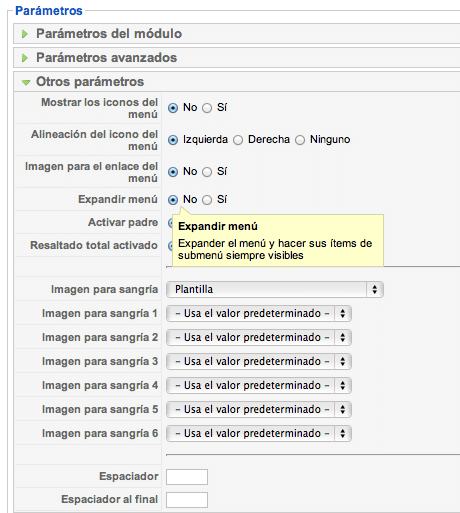Open the Imagen para sangría Plantilla dropdown
This screenshot has width=460, height=513.
[x=275, y=289]
